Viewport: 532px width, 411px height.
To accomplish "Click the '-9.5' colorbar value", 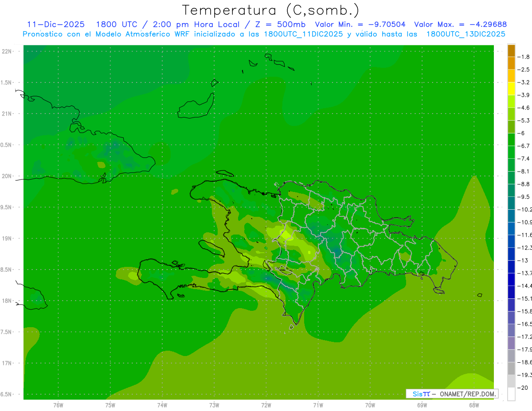I will (524, 196).
